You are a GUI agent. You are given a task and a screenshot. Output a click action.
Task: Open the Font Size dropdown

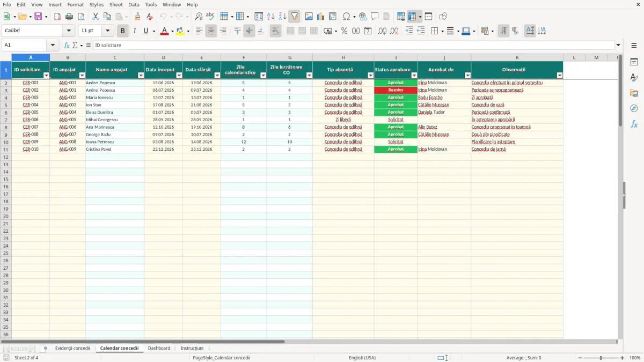coord(107,31)
